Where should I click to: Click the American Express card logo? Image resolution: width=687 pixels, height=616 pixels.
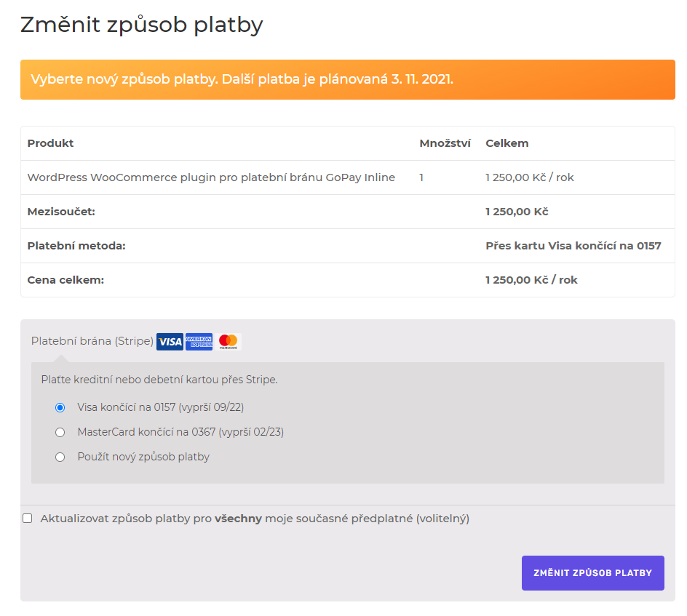click(199, 342)
